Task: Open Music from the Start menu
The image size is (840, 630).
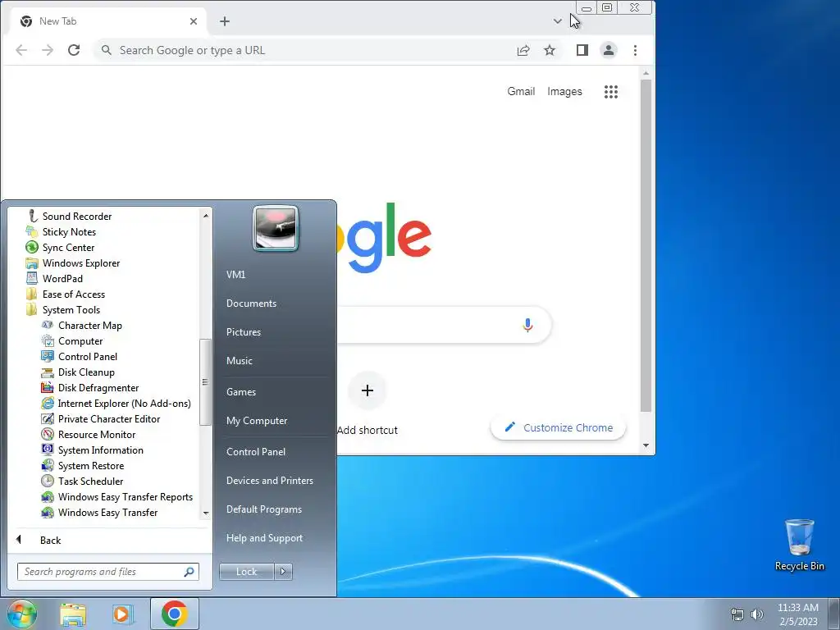Action: (239, 361)
